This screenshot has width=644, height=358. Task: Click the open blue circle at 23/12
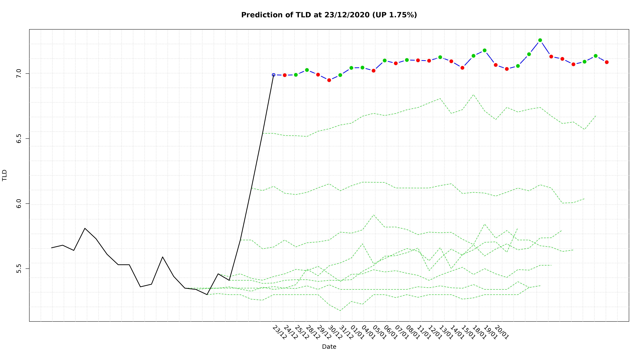(x=273, y=75)
